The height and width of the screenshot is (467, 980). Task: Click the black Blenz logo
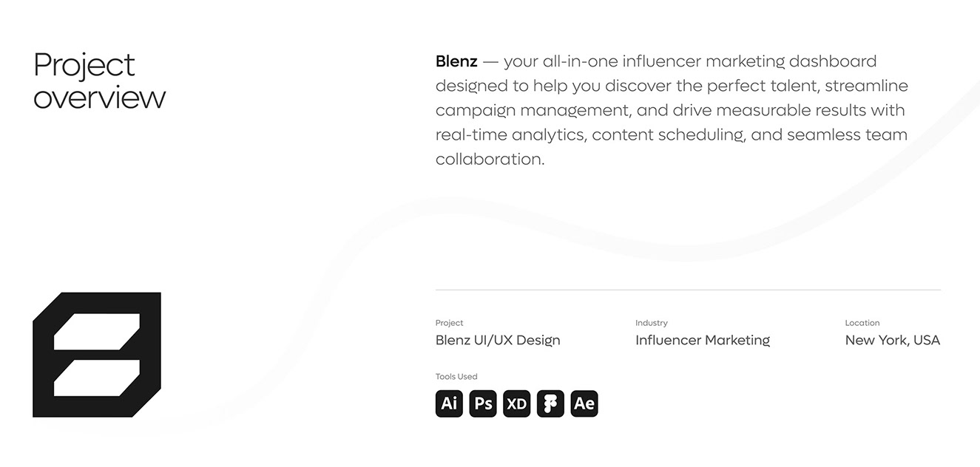(97, 355)
